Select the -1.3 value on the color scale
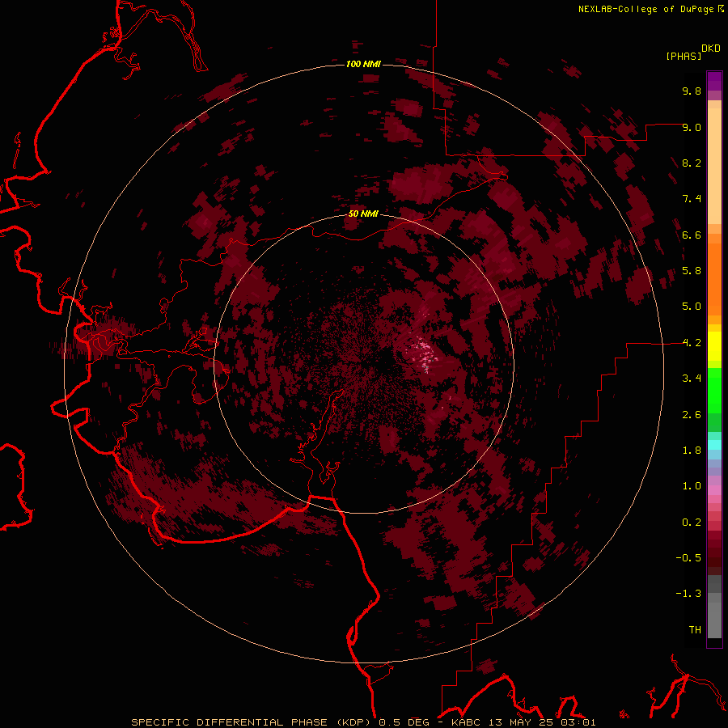 coord(688,594)
